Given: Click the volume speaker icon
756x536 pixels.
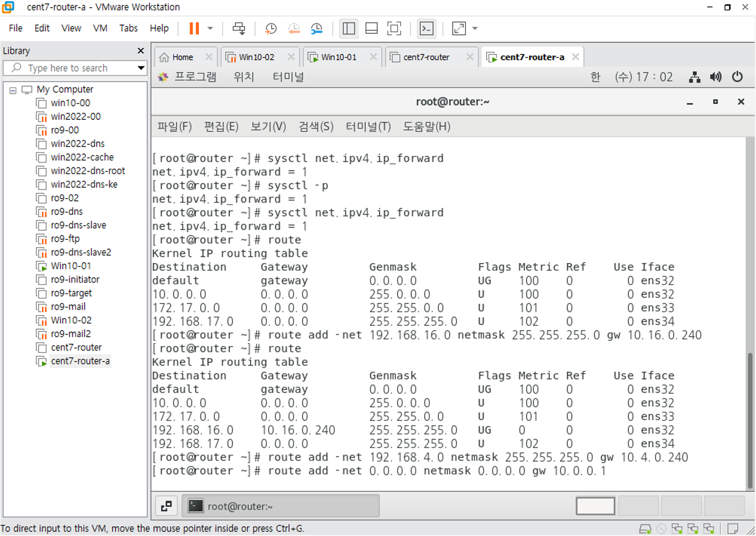Looking at the screenshot, I should click(716, 77).
